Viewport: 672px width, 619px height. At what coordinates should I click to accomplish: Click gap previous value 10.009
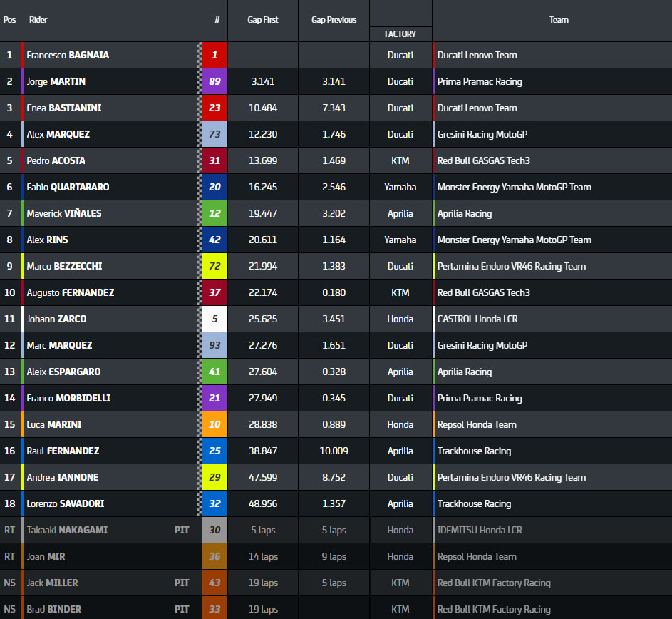pyautogui.click(x=334, y=451)
